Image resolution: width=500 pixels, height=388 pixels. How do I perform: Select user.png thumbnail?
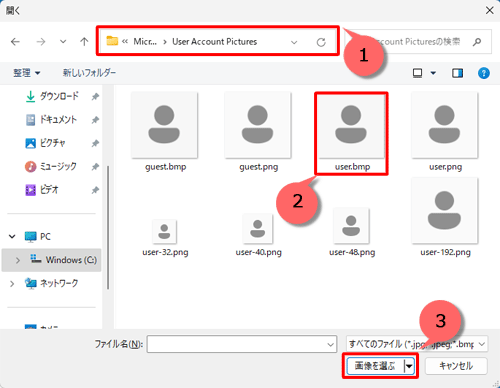(445, 125)
